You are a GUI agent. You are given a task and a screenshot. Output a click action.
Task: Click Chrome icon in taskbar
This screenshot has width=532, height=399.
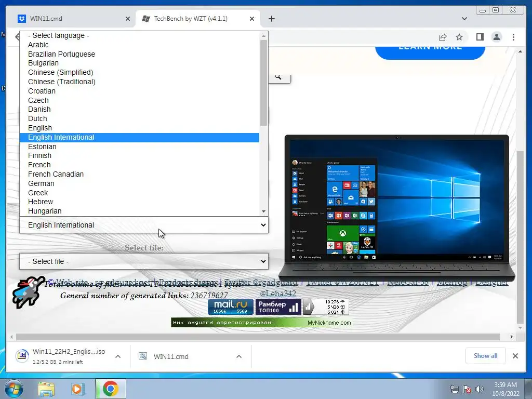pos(110,389)
